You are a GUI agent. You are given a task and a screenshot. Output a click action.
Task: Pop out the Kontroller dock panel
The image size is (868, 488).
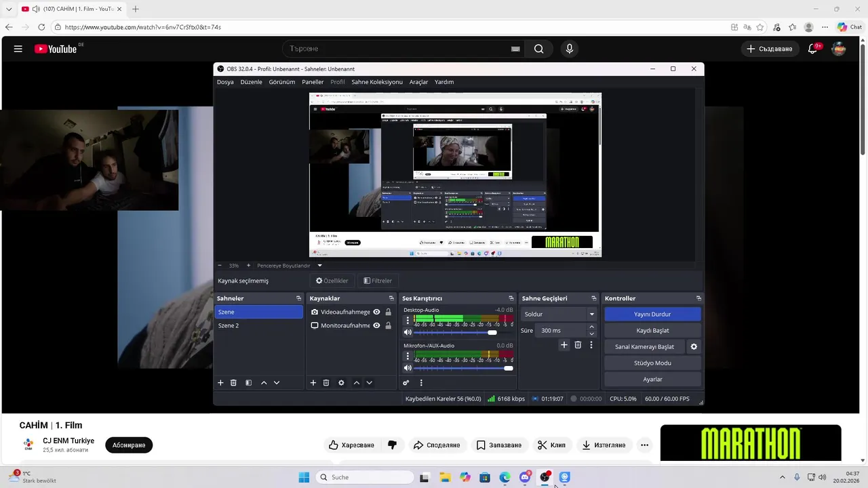(x=698, y=298)
